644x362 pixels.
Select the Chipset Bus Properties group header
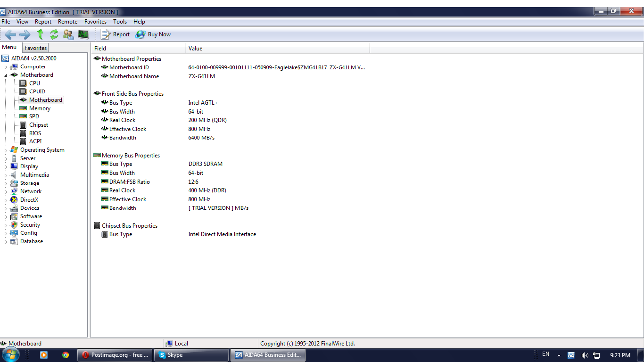[130, 226]
